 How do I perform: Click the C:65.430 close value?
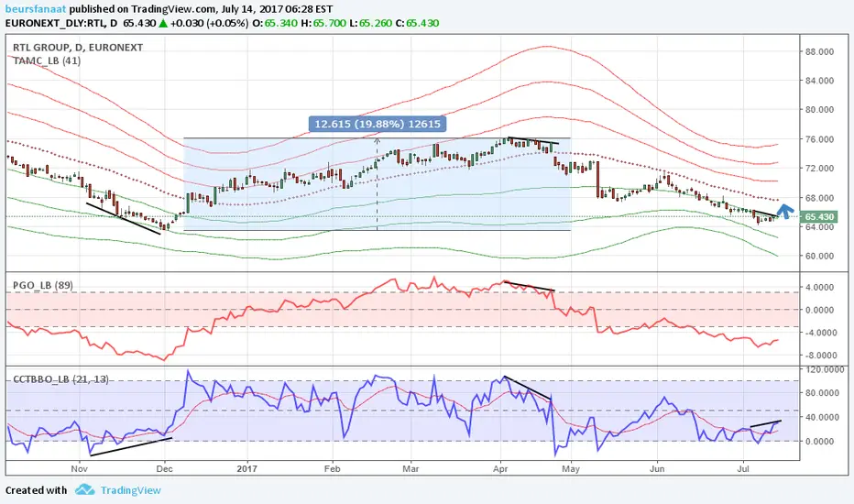point(417,24)
